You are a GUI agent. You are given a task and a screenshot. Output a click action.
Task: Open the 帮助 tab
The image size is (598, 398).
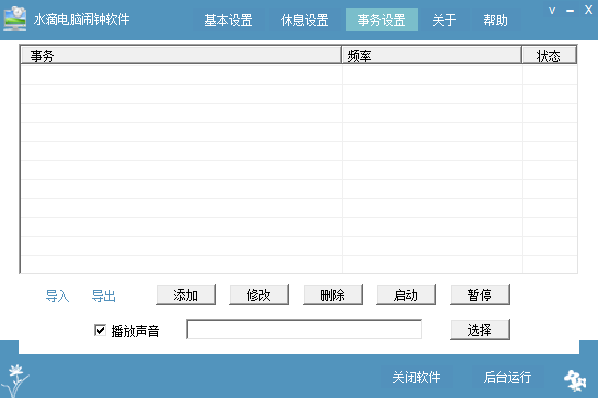coord(495,20)
